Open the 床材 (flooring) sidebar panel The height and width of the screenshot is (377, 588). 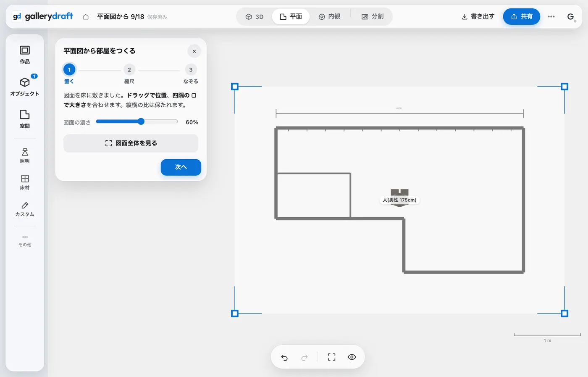[25, 182]
